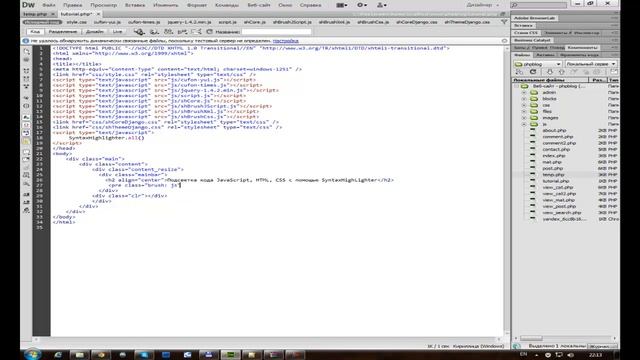Toggle Live view

(118, 31)
